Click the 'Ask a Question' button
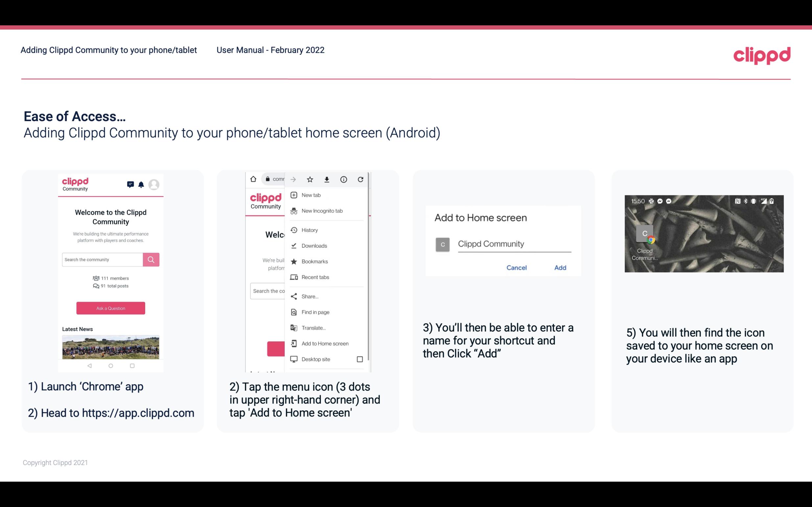The height and width of the screenshot is (507, 812). pos(110,308)
